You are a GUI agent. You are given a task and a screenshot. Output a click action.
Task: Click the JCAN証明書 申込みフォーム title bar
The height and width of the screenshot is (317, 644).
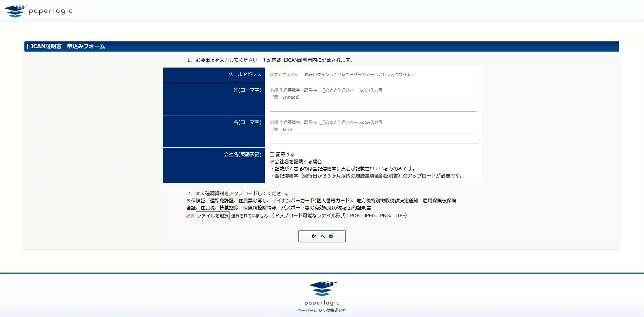click(x=321, y=46)
